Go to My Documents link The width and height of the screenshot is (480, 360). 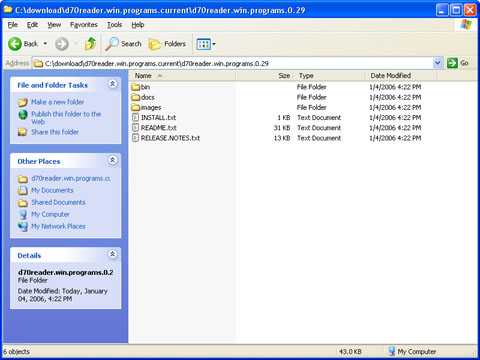pos(52,190)
